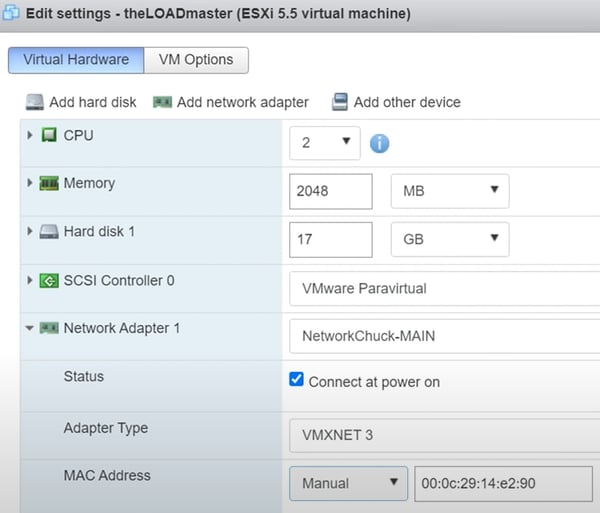
Task: Collapse the Network Adapter 1 section
Action: tap(30, 328)
